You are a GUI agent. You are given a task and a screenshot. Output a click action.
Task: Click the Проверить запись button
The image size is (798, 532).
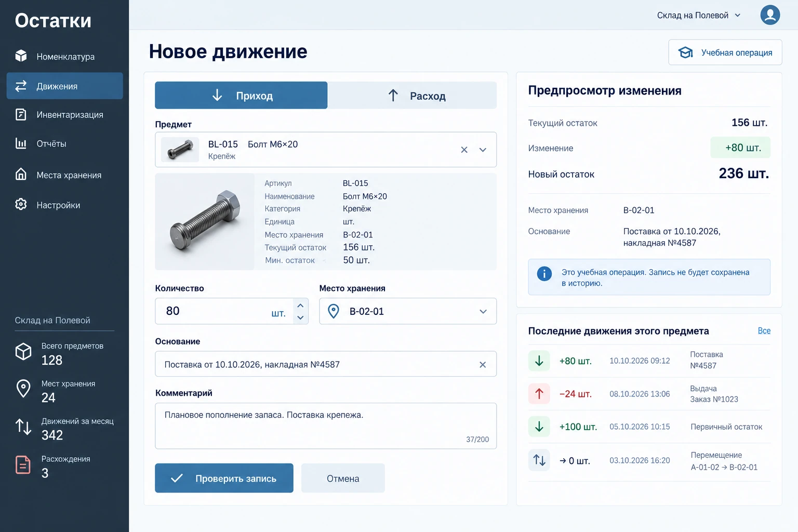pyautogui.click(x=224, y=478)
